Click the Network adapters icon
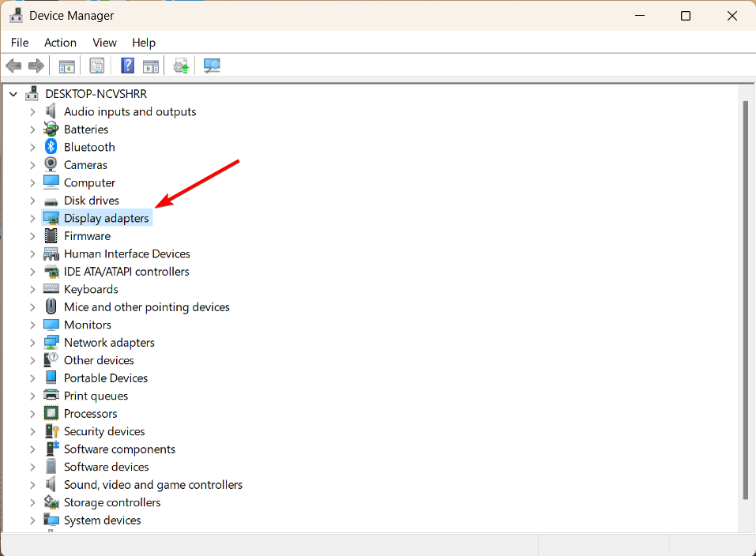This screenshot has height=556, width=756. click(51, 343)
